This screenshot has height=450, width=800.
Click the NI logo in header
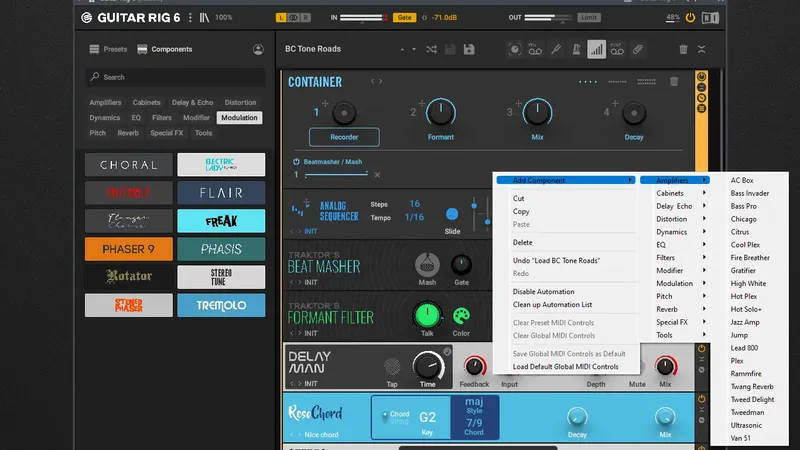[710, 18]
